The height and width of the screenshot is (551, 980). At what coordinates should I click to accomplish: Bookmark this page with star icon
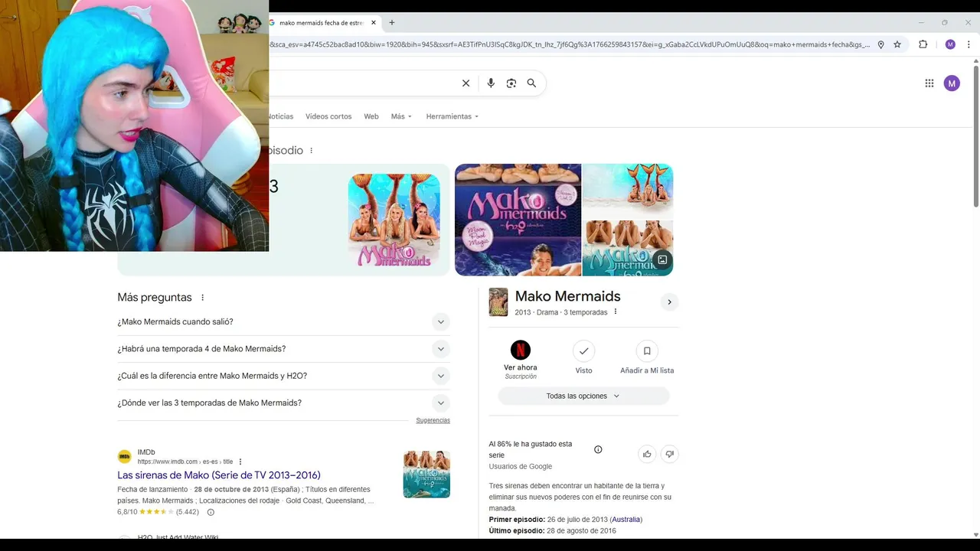(x=897, y=44)
